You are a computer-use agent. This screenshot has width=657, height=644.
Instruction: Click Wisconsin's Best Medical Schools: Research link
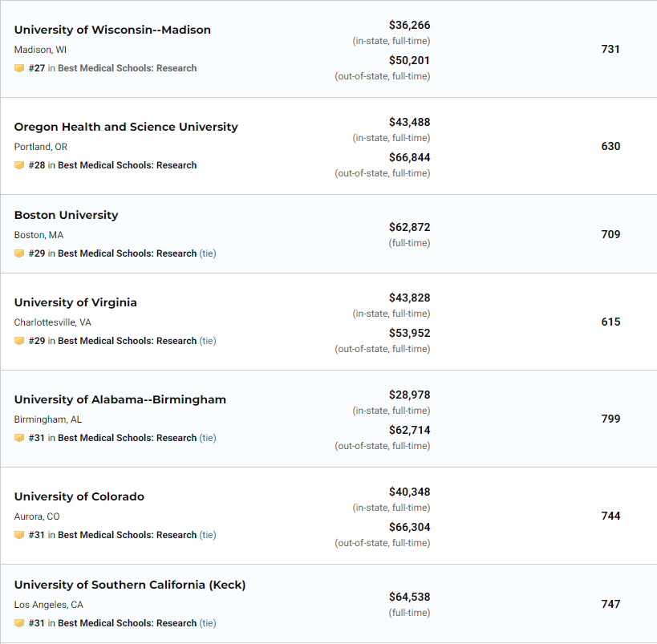pyautogui.click(x=127, y=68)
